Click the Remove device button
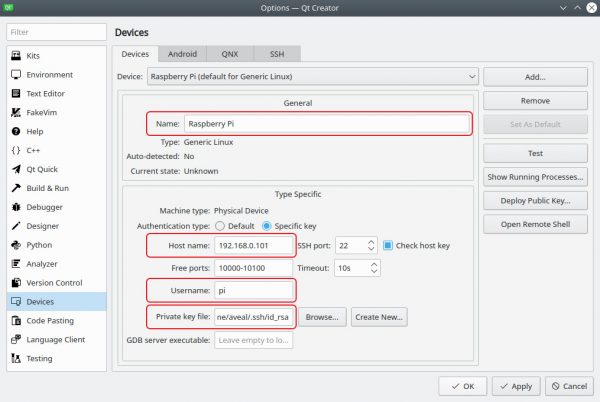600x402 pixels. (535, 101)
